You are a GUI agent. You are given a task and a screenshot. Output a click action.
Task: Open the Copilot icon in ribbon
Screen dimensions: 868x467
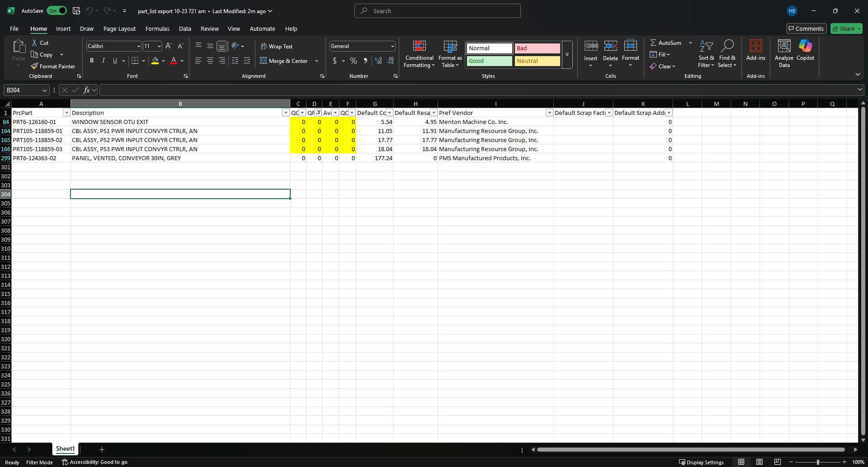tap(805, 46)
